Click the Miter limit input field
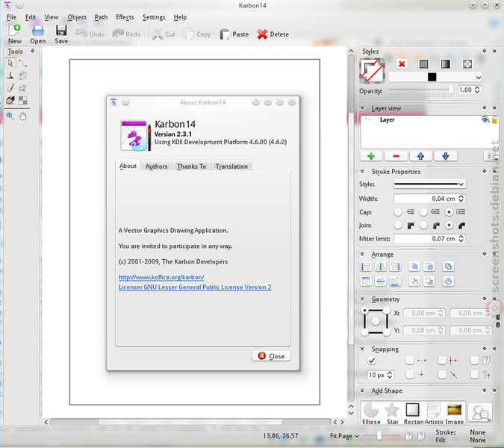 coord(429,239)
